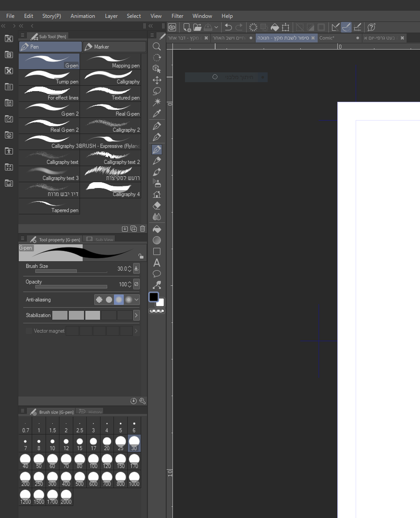Select the Eyedropper tool
The image size is (420, 518).
(x=157, y=113)
